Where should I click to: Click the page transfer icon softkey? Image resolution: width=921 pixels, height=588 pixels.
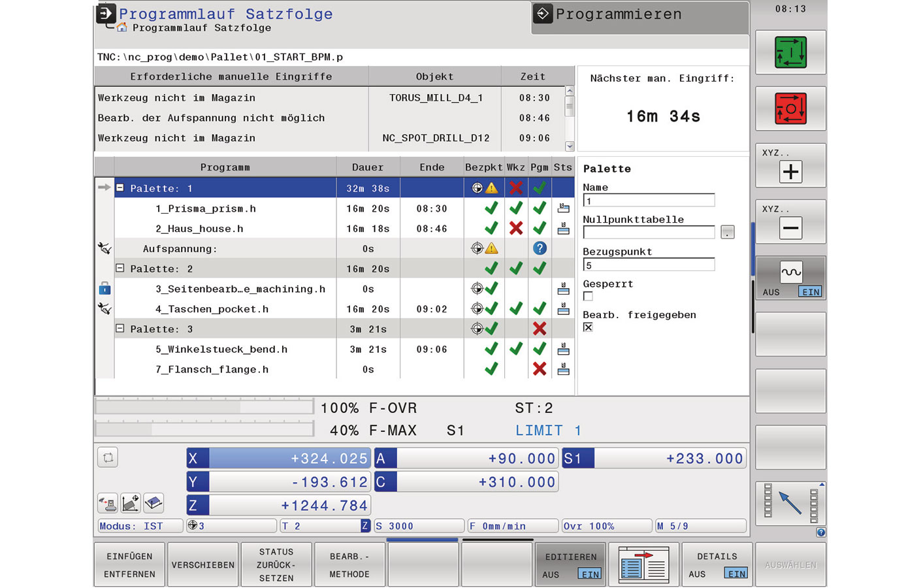coord(643,564)
